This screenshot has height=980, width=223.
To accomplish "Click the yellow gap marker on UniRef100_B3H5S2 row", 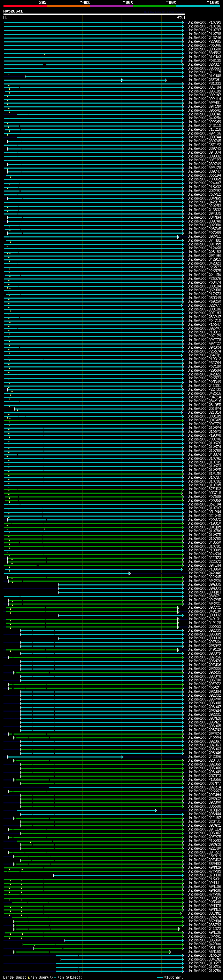I will pos(44,54).
